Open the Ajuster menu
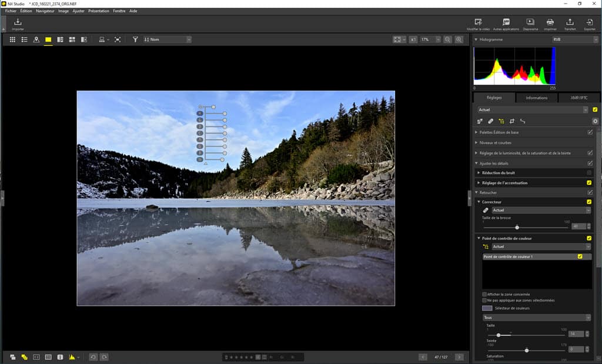The image size is (602, 364). [78, 11]
